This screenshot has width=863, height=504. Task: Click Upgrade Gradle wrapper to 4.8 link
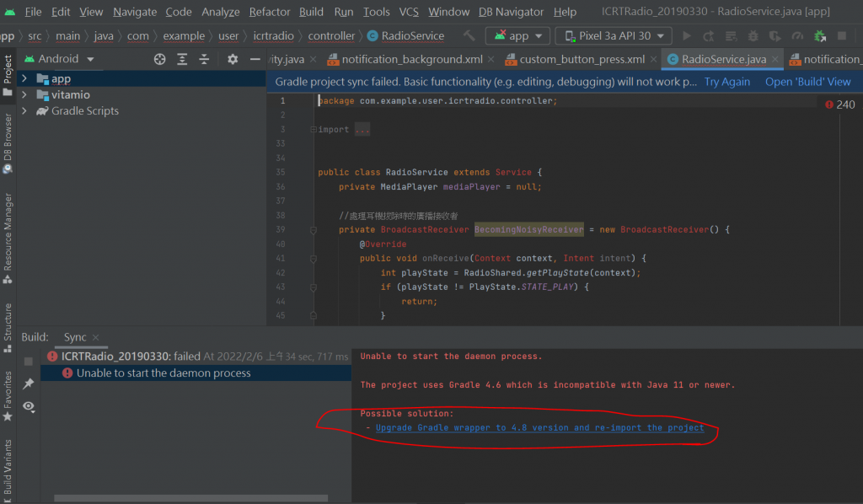coord(539,427)
